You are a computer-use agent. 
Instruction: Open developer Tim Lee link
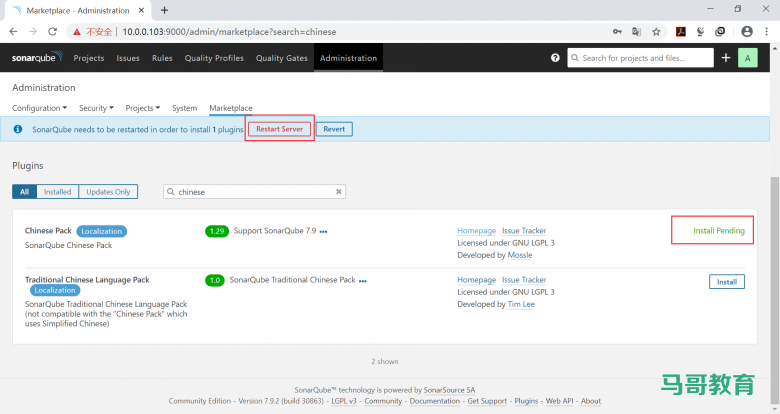pos(521,304)
